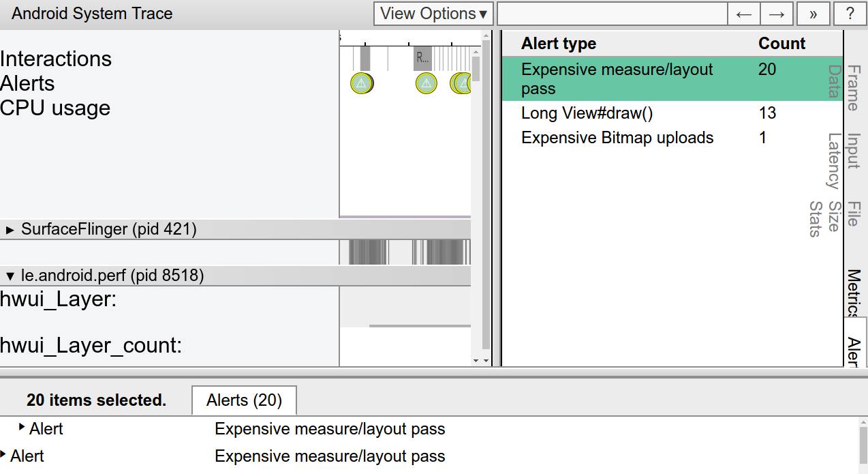The width and height of the screenshot is (868, 474).
Task: Expand the second Alert row details
Action: tap(4, 454)
